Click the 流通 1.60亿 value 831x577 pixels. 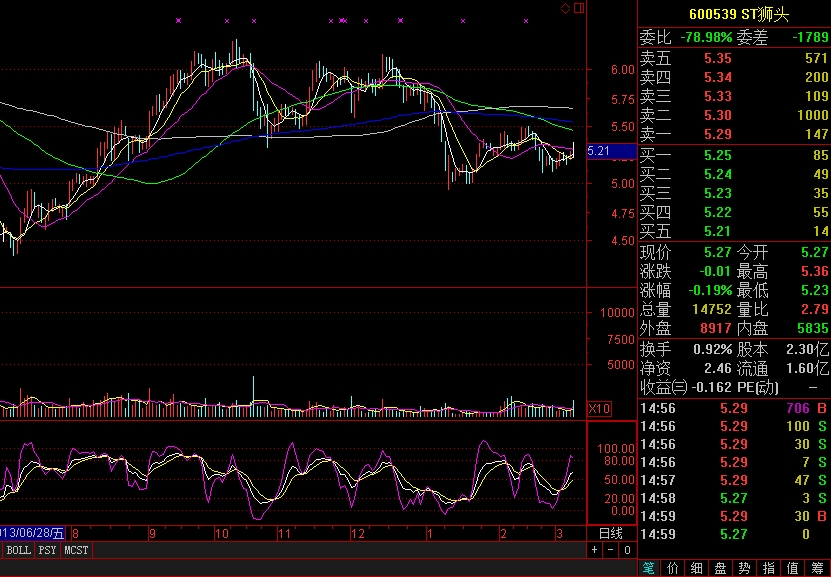coord(807,368)
